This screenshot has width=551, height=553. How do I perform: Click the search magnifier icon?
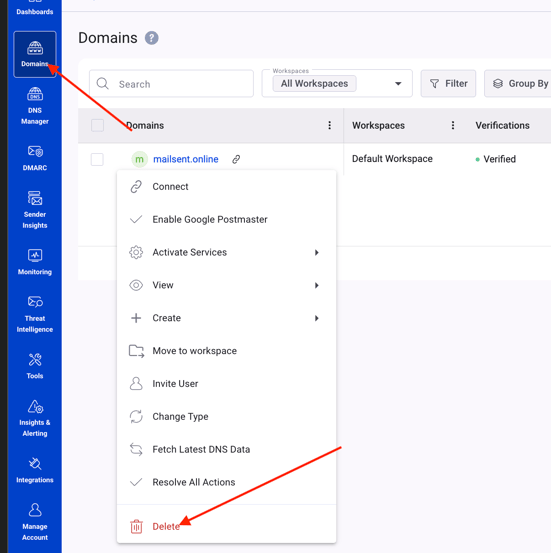(103, 84)
